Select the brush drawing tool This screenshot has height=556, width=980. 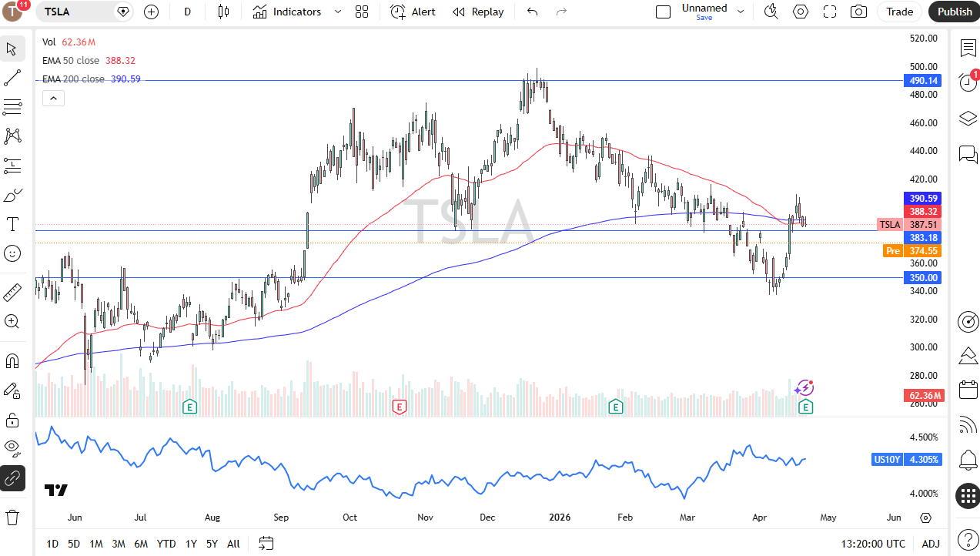tap(12, 195)
